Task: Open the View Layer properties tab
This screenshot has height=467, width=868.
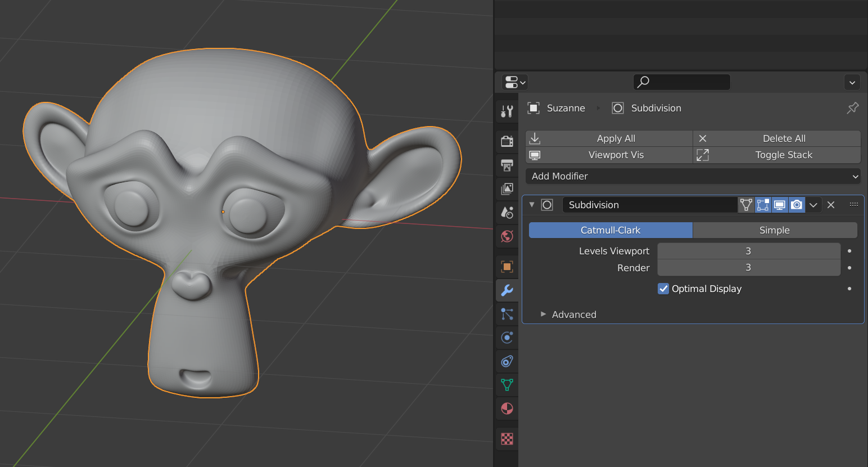Action: point(507,188)
